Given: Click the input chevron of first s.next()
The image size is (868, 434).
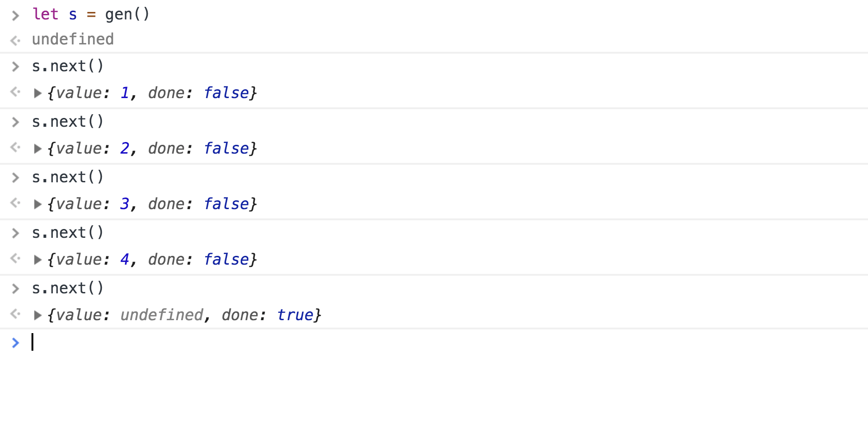Looking at the screenshot, I should pos(15,67).
